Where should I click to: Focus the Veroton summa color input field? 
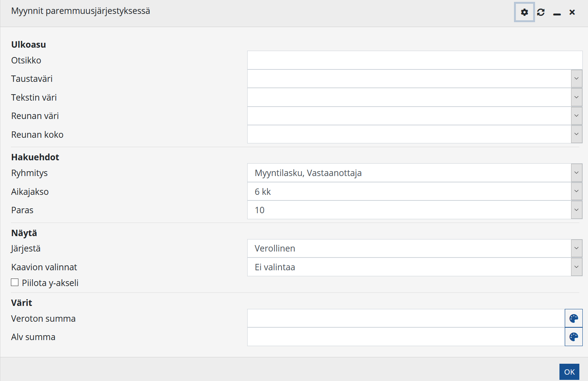[406, 318]
